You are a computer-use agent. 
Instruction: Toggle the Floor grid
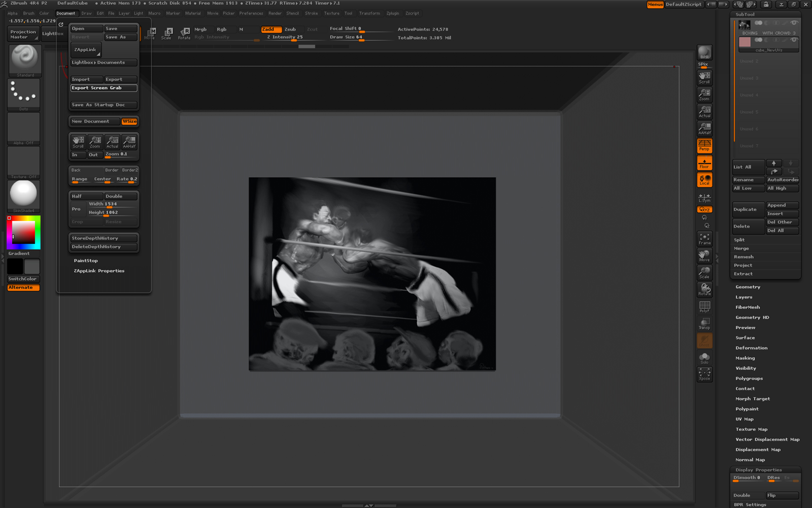(x=704, y=163)
